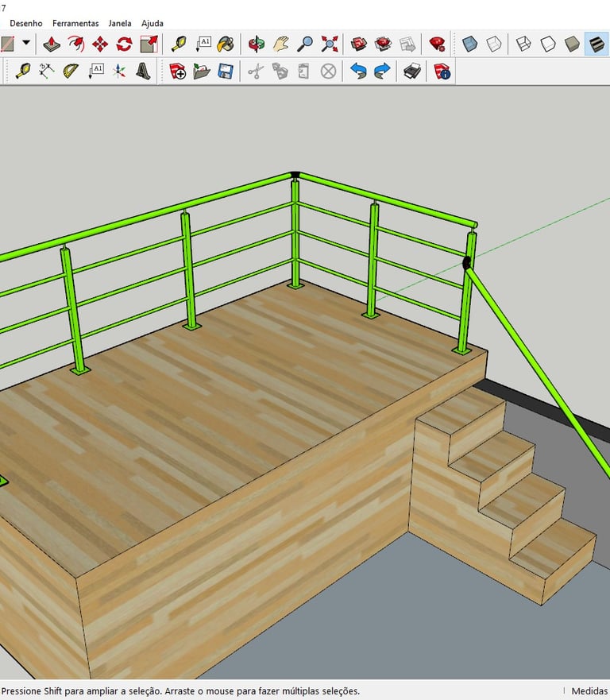The image size is (610, 700).
Task: Select the Scale tool
Action: coord(149,44)
